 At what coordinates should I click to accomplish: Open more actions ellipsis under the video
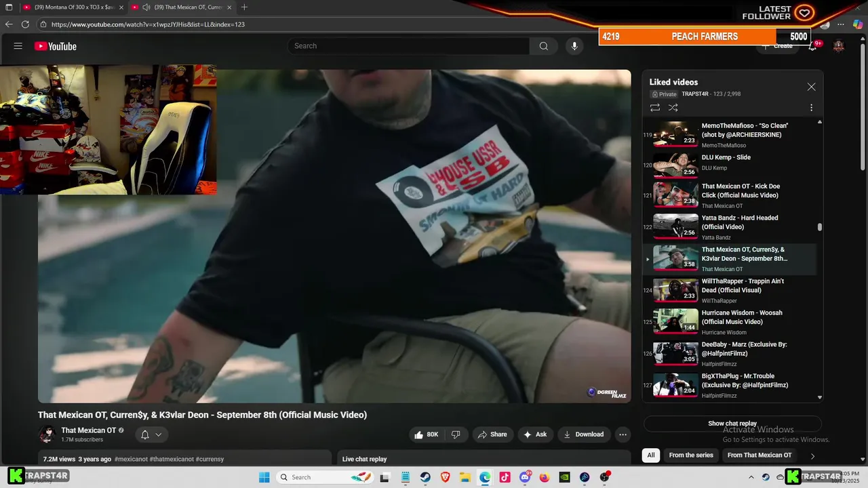click(623, 434)
